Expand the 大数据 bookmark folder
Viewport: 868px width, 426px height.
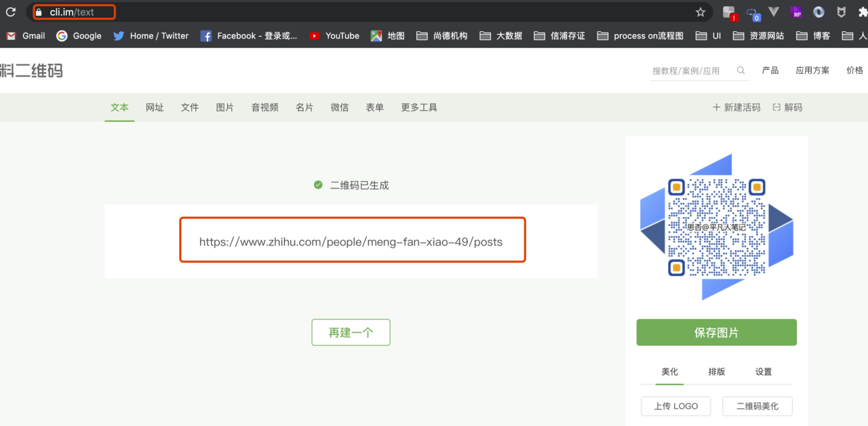pyautogui.click(x=500, y=36)
